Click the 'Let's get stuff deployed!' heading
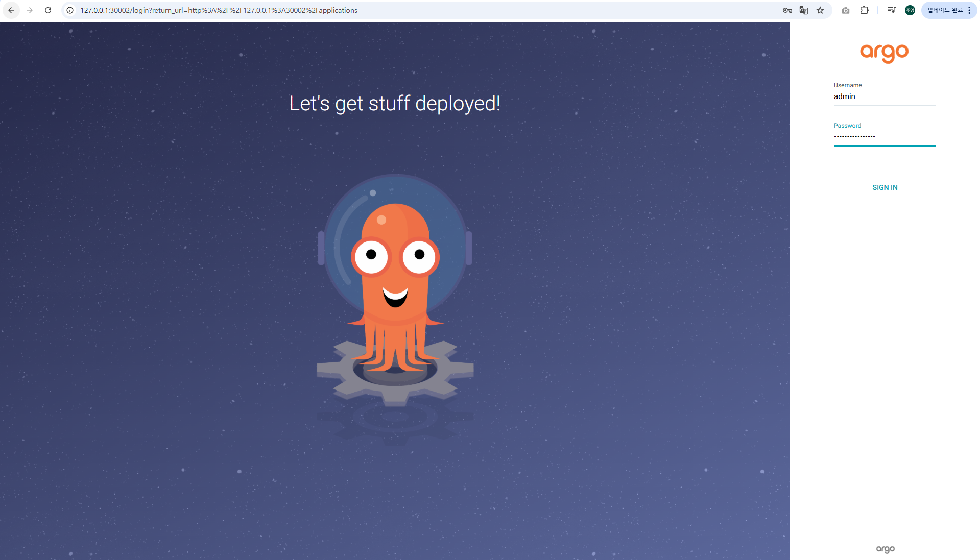 [x=395, y=104]
